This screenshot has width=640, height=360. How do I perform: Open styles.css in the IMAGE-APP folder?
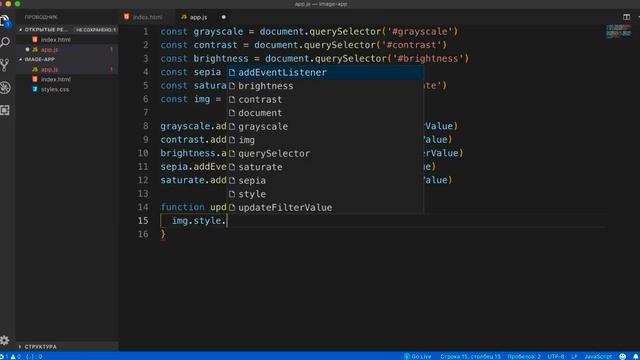55,89
